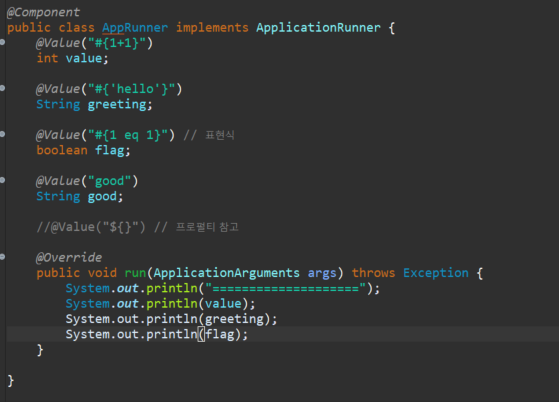This screenshot has width=559, height=402.
Task: Click the 'Exception' type in the throws clause
Action: click(x=436, y=273)
